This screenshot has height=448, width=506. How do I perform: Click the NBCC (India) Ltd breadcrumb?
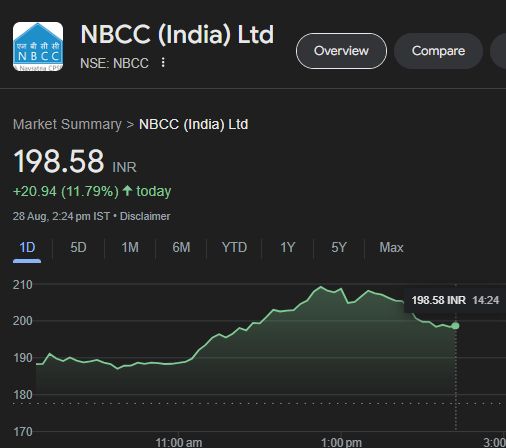193,124
